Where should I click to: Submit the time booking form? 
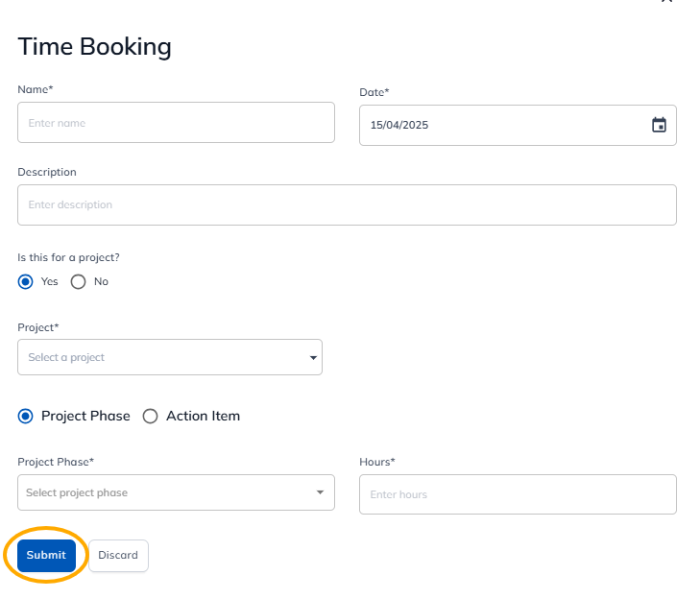(46, 555)
